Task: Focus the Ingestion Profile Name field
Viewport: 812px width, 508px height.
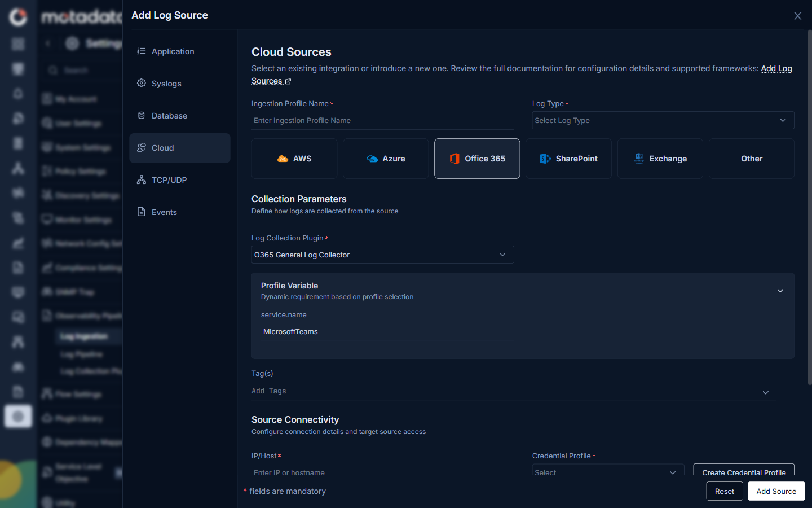Action: pyautogui.click(x=382, y=121)
